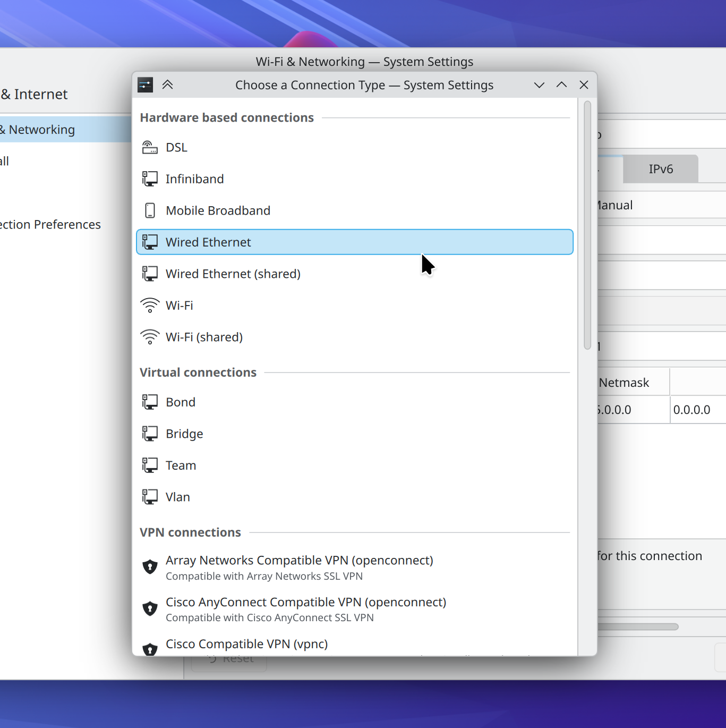Click the Cisco AnyConnect VPN shield icon
The image size is (726, 728).
[x=150, y=608]
